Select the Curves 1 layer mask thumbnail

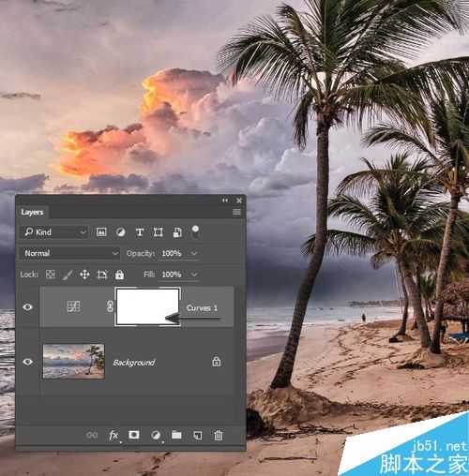click(147, 306)
